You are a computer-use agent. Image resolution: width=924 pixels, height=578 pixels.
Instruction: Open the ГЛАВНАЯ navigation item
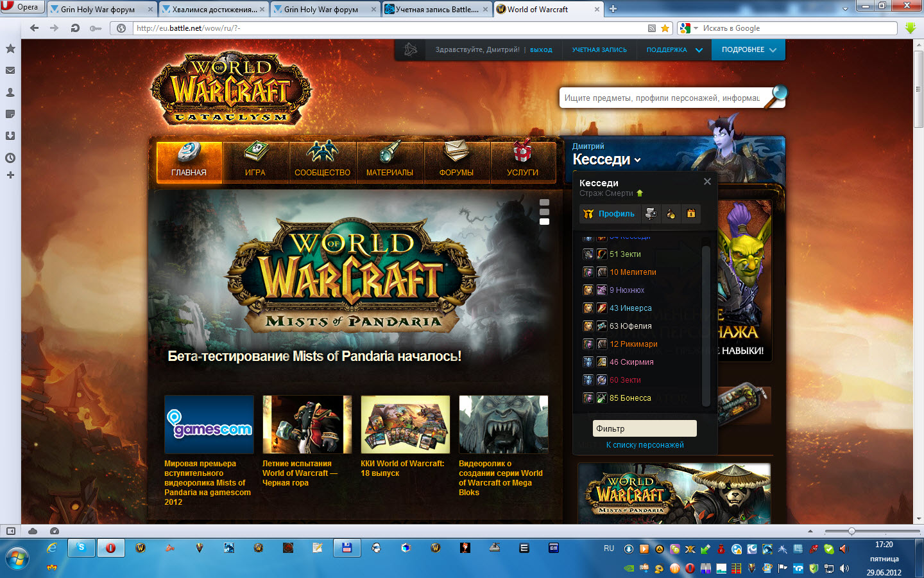tap(189, 162)
